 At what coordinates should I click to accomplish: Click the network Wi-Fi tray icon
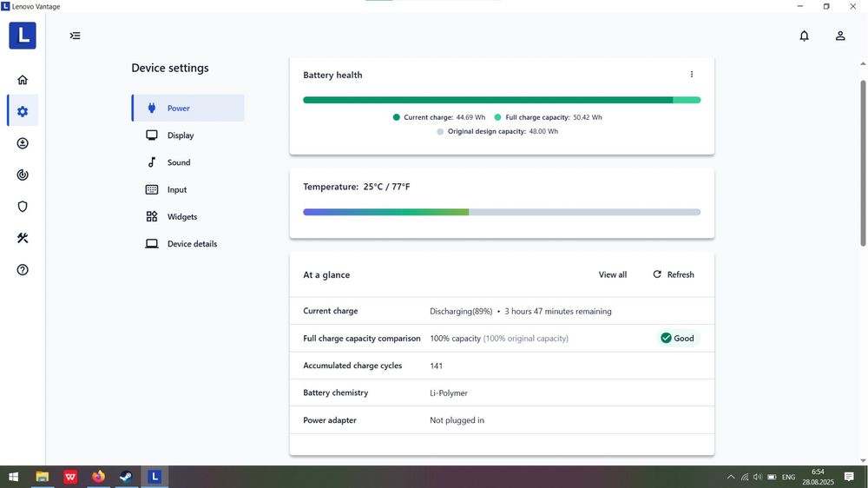pyautogui.click(x=745, y=477)
